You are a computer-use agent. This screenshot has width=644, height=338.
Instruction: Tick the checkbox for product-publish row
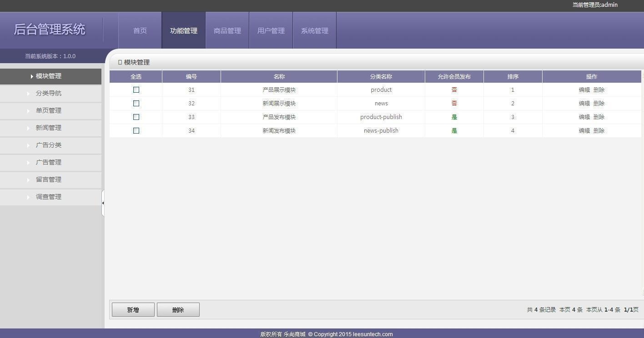pos(136,117)
